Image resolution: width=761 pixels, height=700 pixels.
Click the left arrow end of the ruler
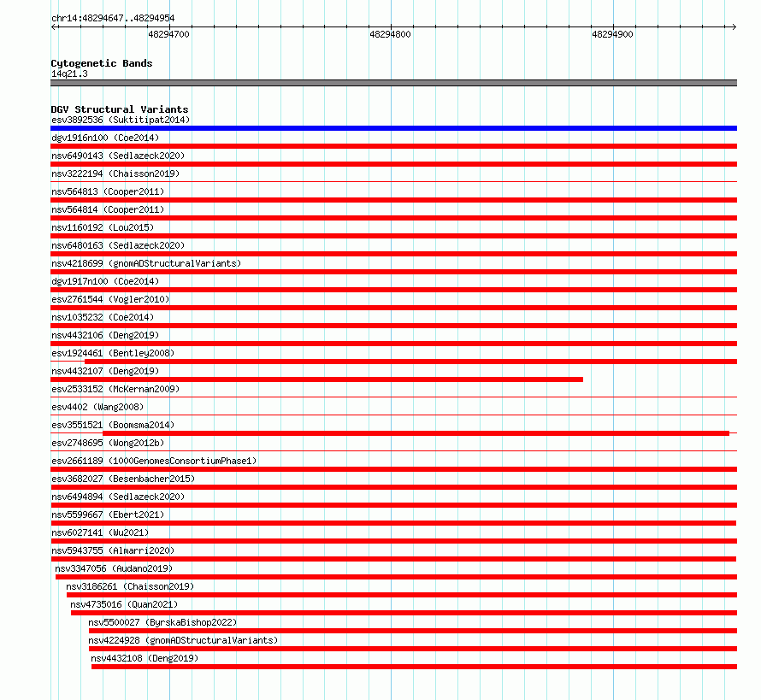click(54, 26)
